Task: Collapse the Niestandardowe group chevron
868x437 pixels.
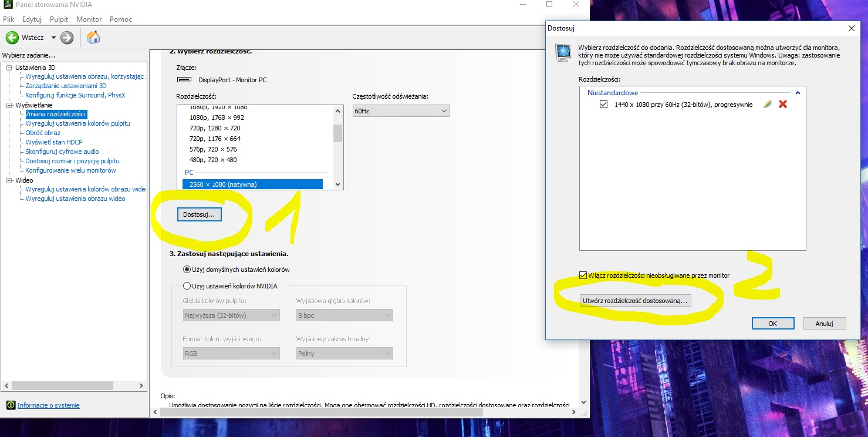Action: [x=798, y=93]
